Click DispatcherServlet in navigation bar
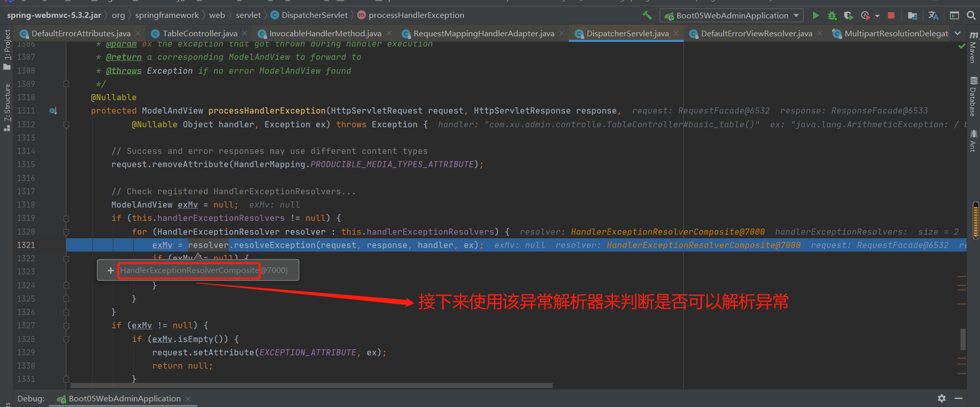Image resolution: width=980 pixels, height=407 pixels. 309,15
